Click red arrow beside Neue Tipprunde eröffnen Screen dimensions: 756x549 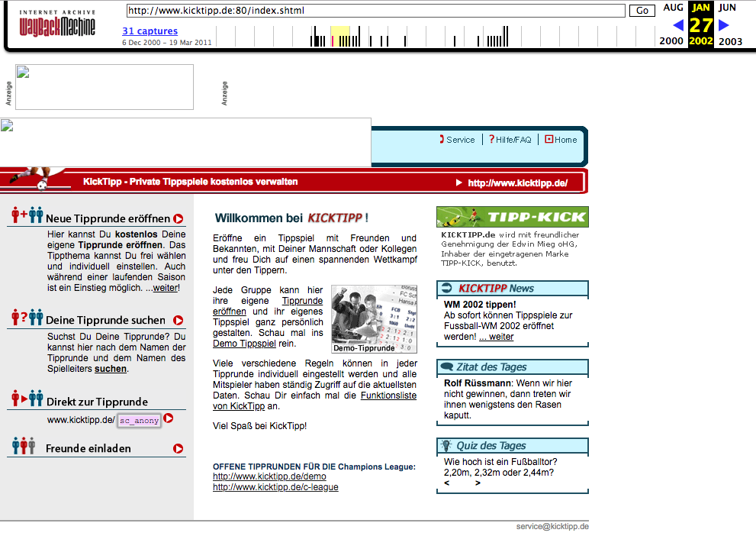[x=178, y=218]
